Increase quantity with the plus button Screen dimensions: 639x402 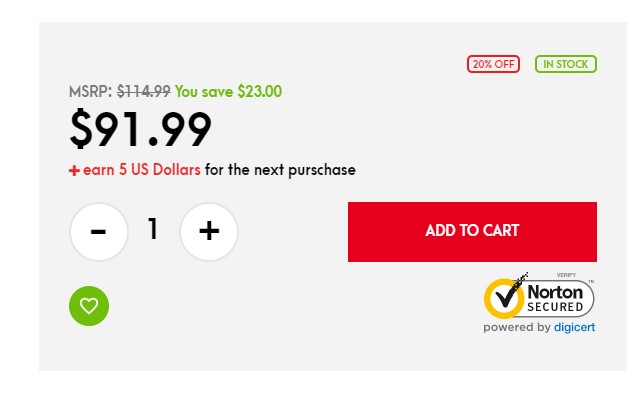point(209,232)
